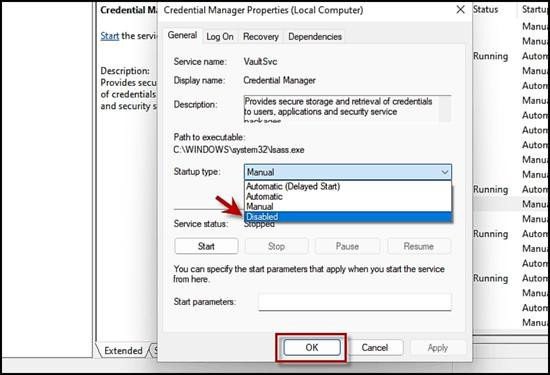This screenshot has height=375, width=550.
Task: Click the description text in the box
Action: (x=338, y=109)
